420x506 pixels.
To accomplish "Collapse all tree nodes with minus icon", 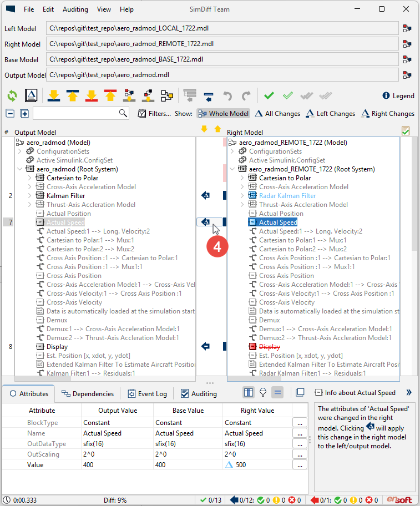I will (x=11, y=114).
